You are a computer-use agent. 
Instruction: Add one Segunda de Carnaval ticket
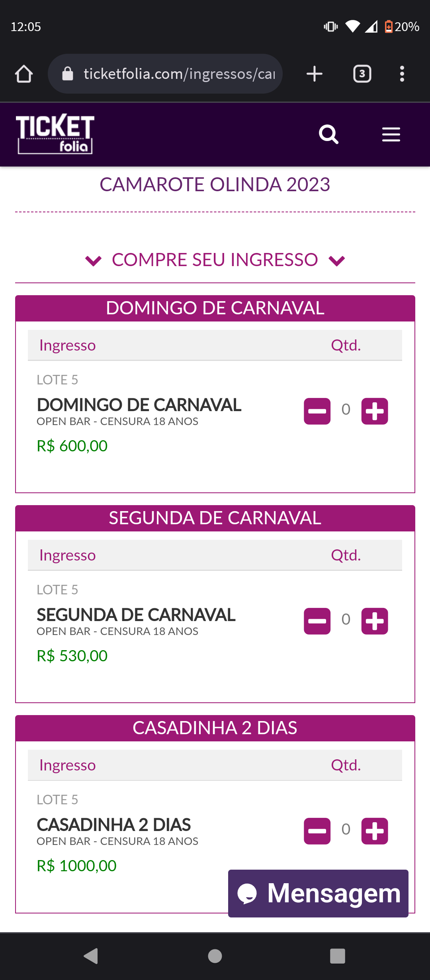click(x=375, y=621)
